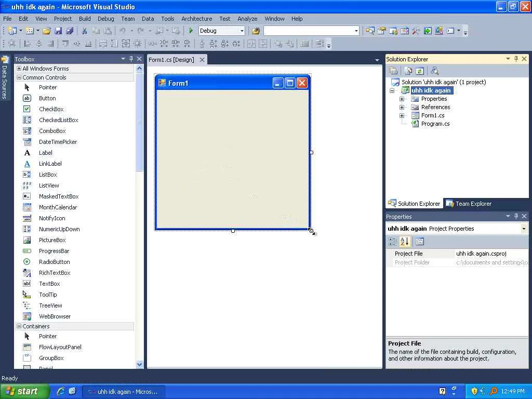Click the Cut scissors icon
The height and width of the screenshot is (399, 532).
[x=85, y=31]
